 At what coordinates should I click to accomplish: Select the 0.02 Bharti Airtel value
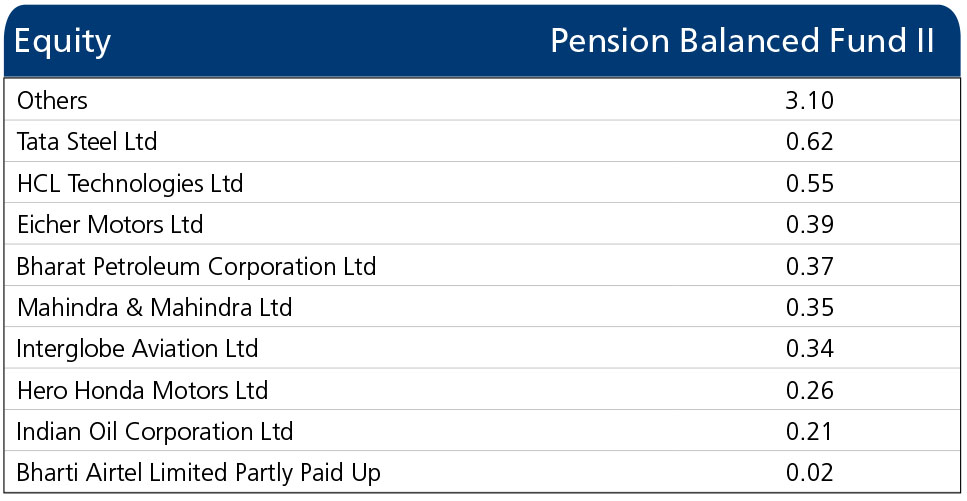[810, 473]
